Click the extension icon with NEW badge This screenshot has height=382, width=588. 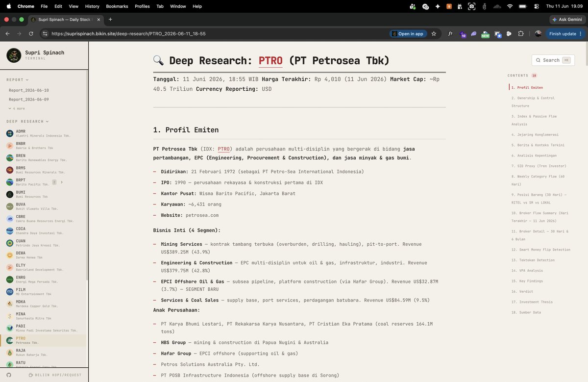485,34
